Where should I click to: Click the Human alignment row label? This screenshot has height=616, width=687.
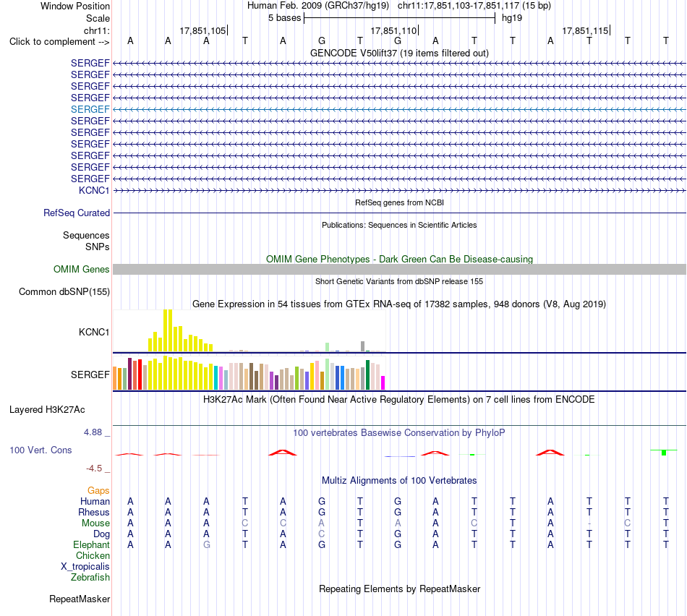(95, 501)
